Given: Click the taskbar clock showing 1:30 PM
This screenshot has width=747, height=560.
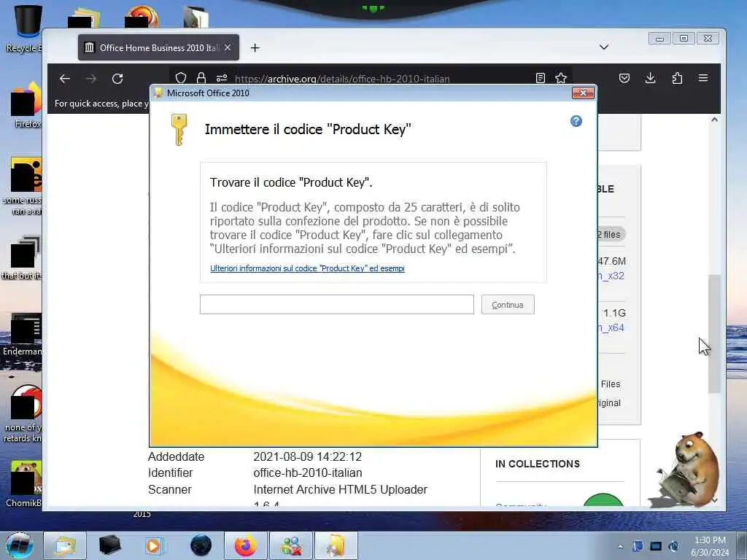Looking at the screenshot, I should 710,546.
